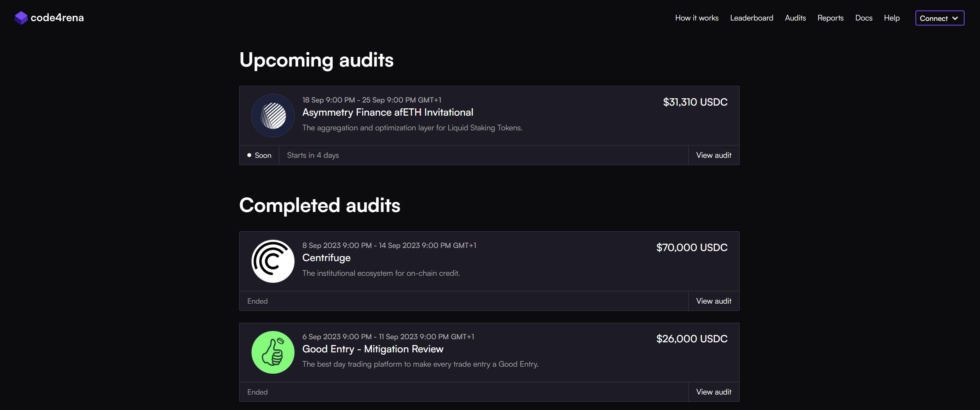This screenshot has width=980, height=410.
Task: Open the How it works page
Action: point(697,18)
